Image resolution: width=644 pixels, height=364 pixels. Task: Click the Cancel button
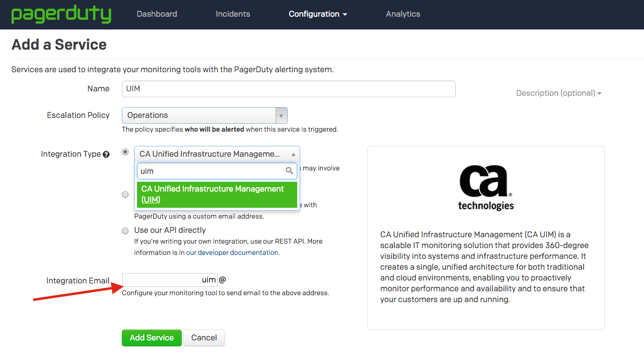tap(204, 338)
